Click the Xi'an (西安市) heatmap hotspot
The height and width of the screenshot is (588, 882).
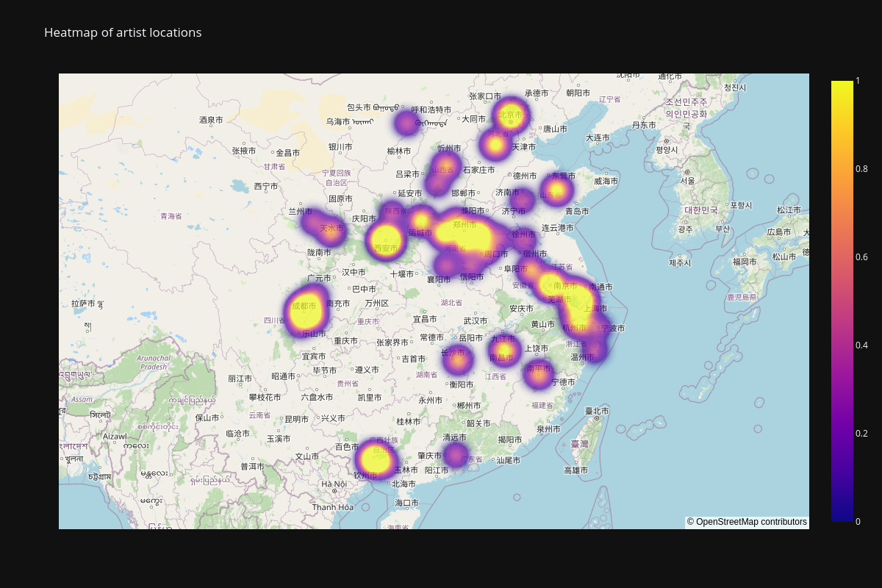(387, 240)
